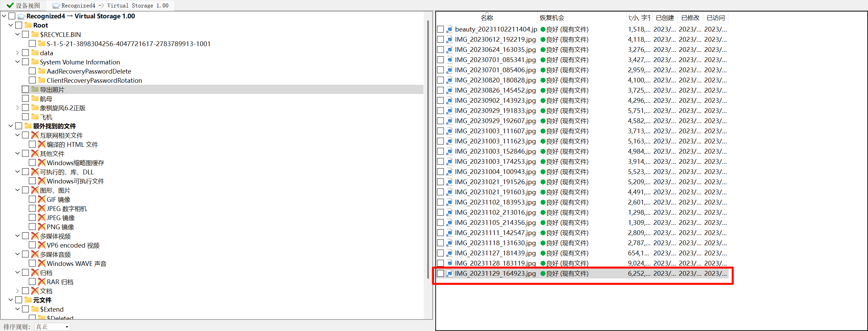This screenshot has height=331, width=868.
Task: Click the 航母 folder icon
Action: click(x=35, y=98)
